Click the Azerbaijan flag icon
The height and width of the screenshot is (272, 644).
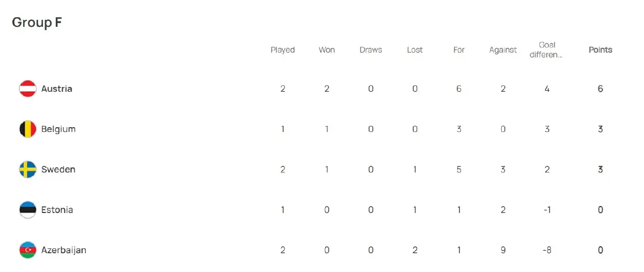tap(28, 250)
